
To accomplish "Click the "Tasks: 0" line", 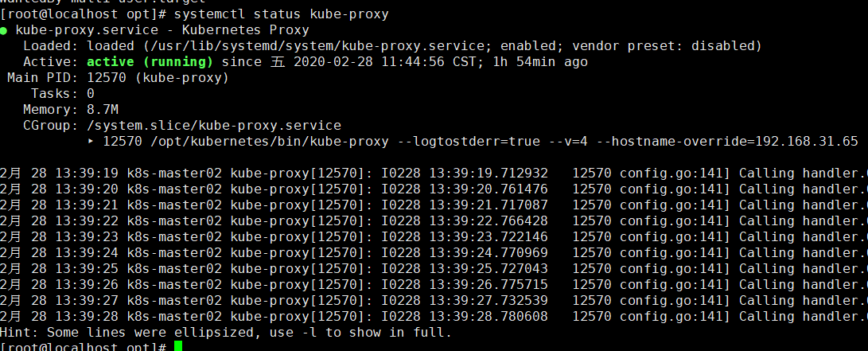I will (63, 94).
